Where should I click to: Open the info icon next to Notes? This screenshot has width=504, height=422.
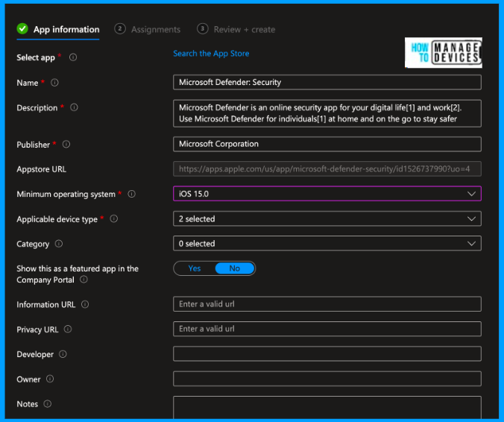click(x=48, y=403)
